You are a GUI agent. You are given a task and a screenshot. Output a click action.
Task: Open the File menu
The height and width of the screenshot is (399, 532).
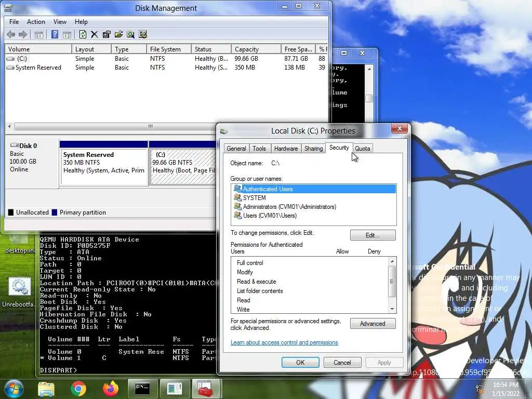coord(14,22)
